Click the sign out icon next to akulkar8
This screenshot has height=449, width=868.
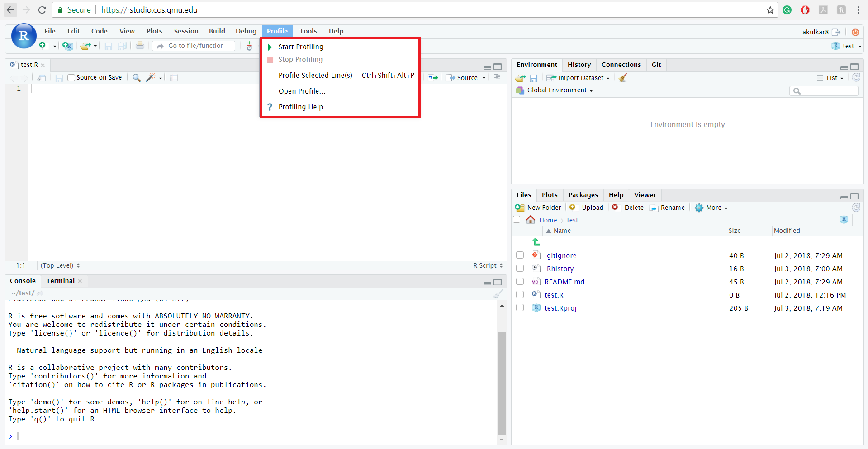[x=836, y=32]
